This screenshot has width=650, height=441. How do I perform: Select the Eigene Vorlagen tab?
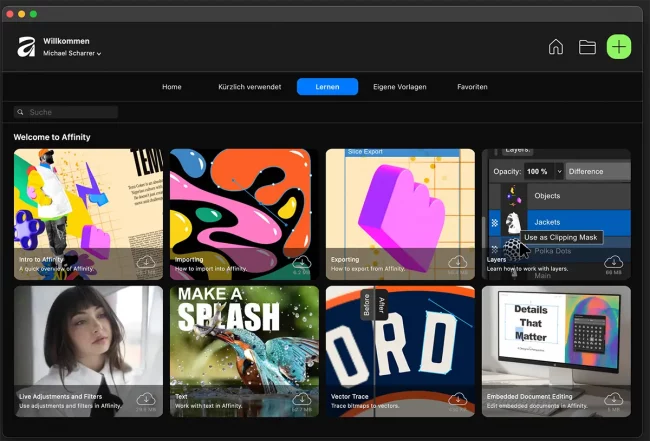[x=399, y=87]
